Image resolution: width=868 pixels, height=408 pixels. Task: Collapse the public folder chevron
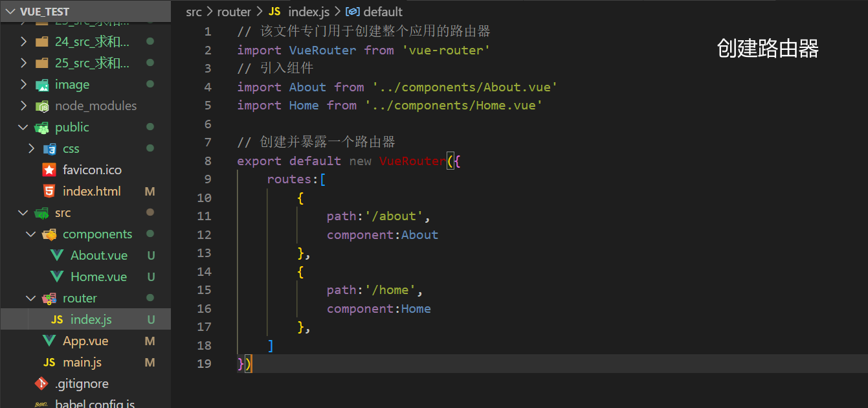(x=24, y=127)
